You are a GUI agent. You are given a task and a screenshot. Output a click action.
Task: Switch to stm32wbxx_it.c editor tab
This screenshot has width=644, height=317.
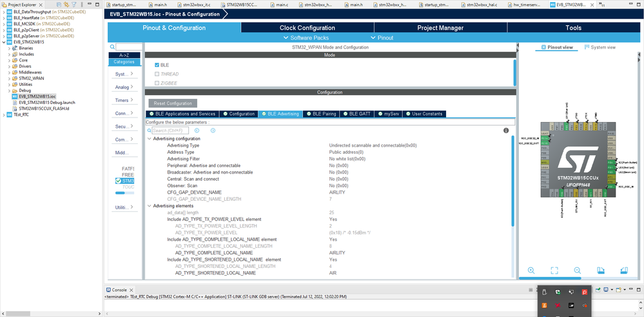coord(197,5)
